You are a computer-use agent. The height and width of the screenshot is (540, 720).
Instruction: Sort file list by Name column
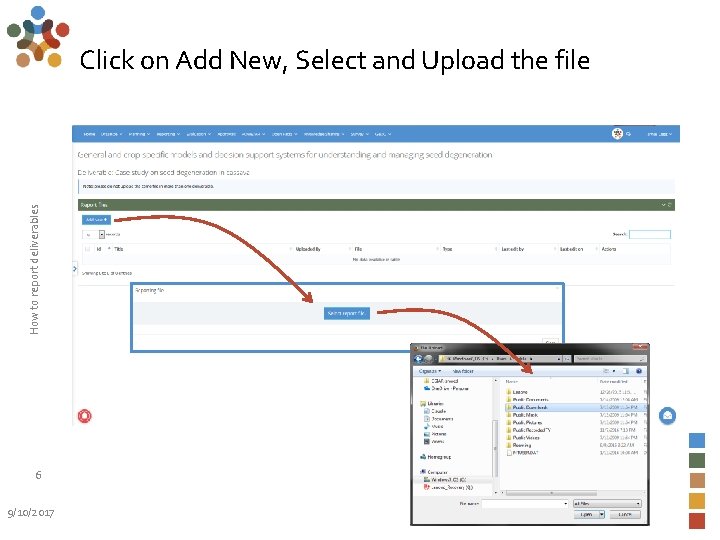point(512,382)
